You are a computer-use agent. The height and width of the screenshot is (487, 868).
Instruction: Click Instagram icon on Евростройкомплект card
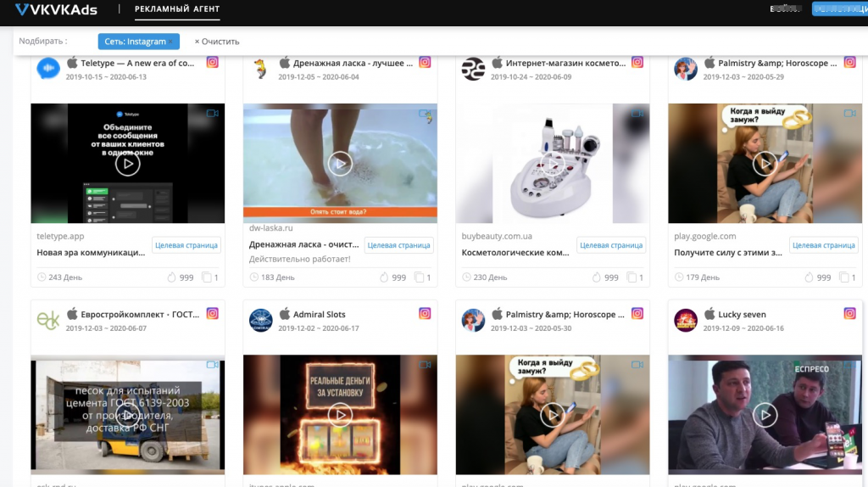[213, 314]
